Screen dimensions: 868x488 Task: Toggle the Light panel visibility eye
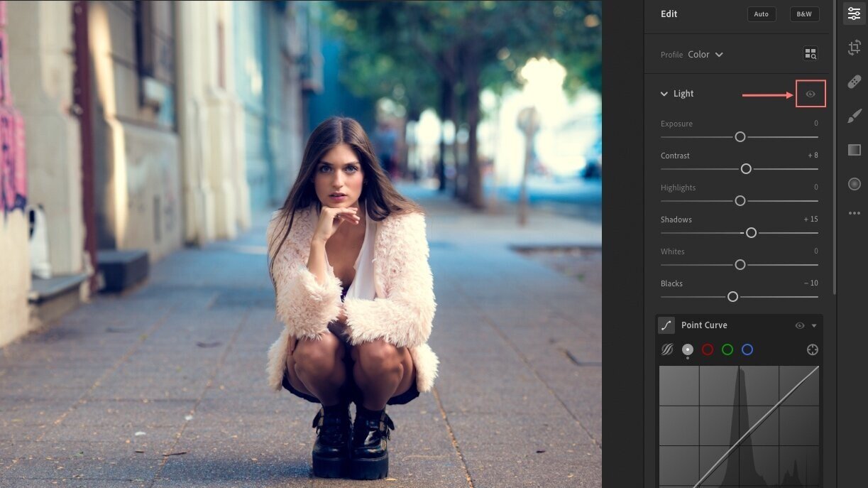[x=811, y=94]
